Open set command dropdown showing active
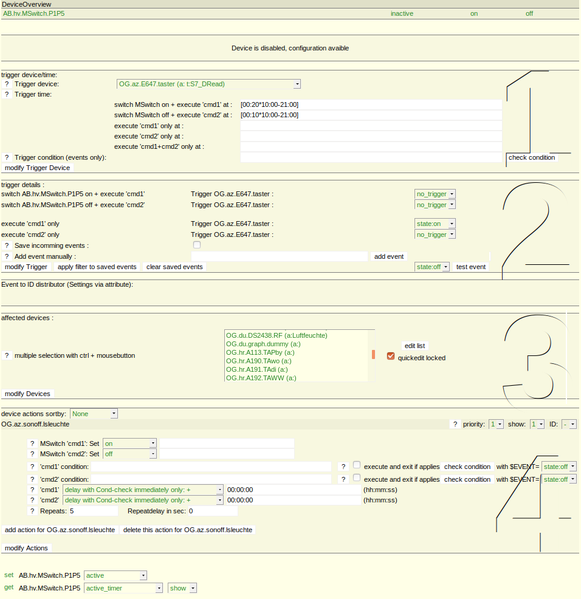 [x=115, y=575]
